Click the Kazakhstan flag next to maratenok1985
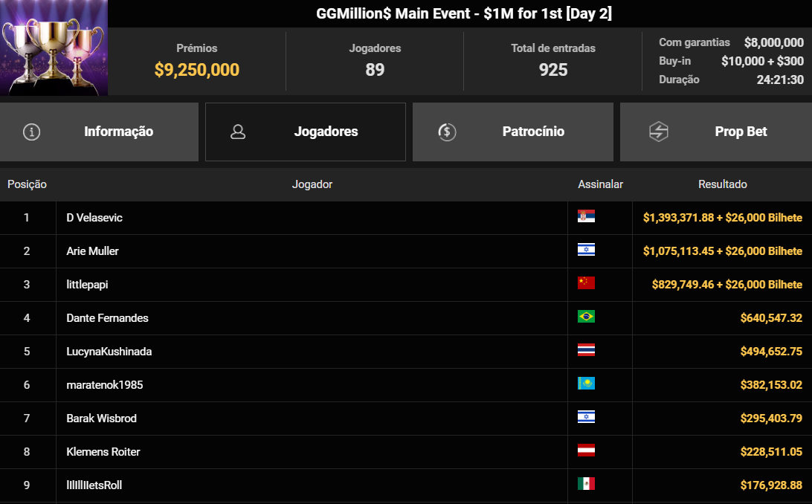Viewport: 812px width, 504px height. point(584,384)
